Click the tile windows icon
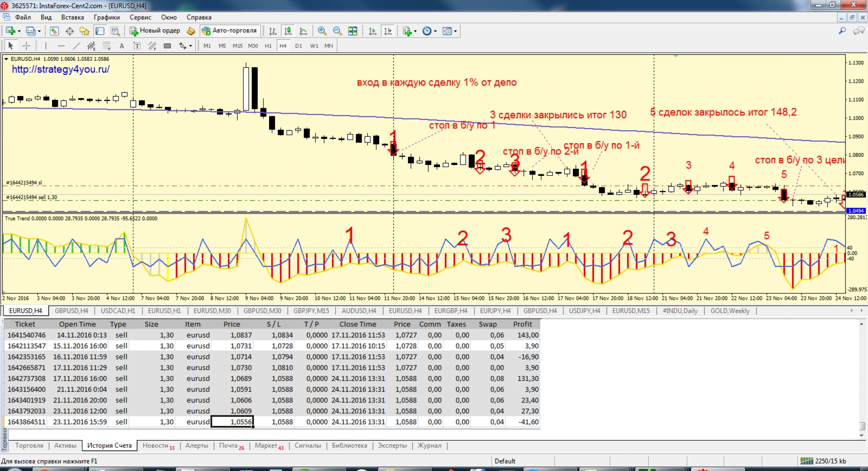868x471 pixels. pyautogui.click(x=353, y=31)
